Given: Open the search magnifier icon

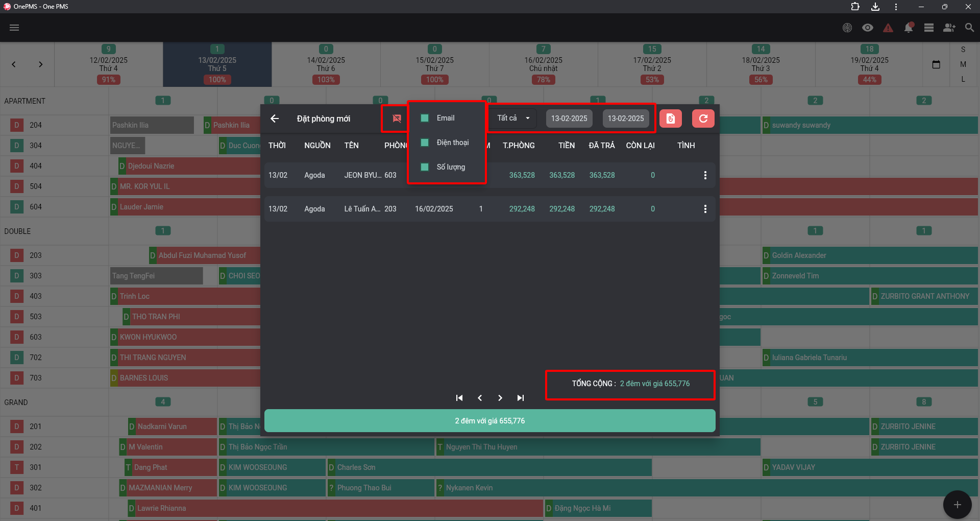Looking at the screenshot, I should [x=970, y=28].
